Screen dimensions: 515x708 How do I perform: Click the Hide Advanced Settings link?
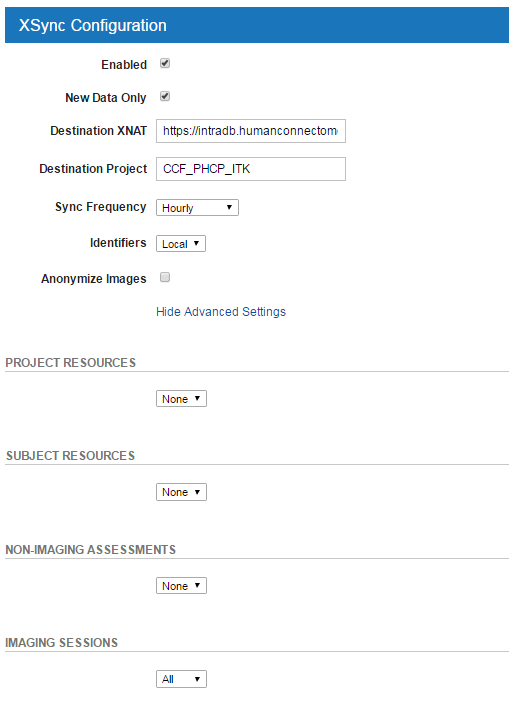pyautogui.click(x=221, y=312)
